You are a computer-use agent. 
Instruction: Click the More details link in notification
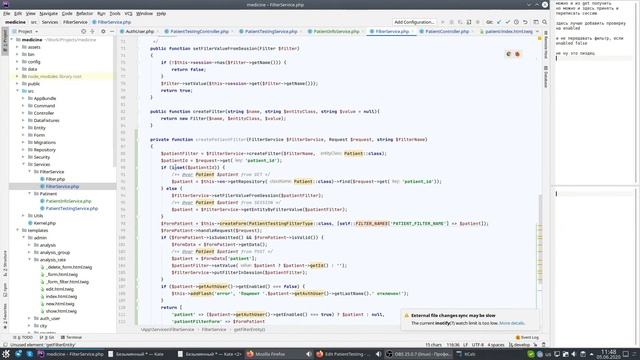512,323
